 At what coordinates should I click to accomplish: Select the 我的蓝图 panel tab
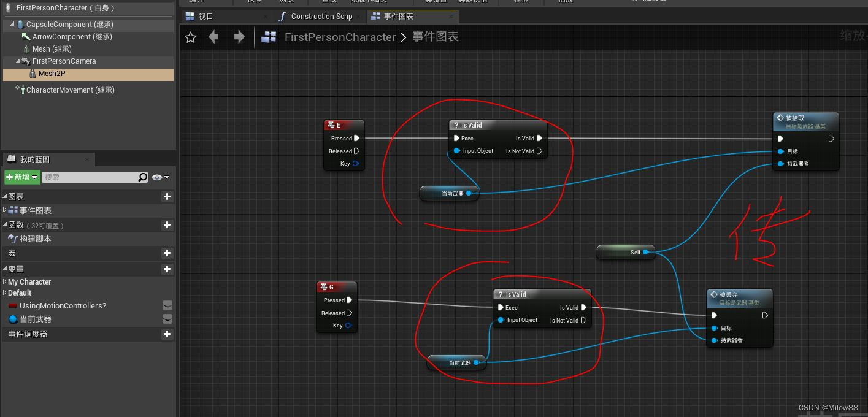(x=35, y=159)
